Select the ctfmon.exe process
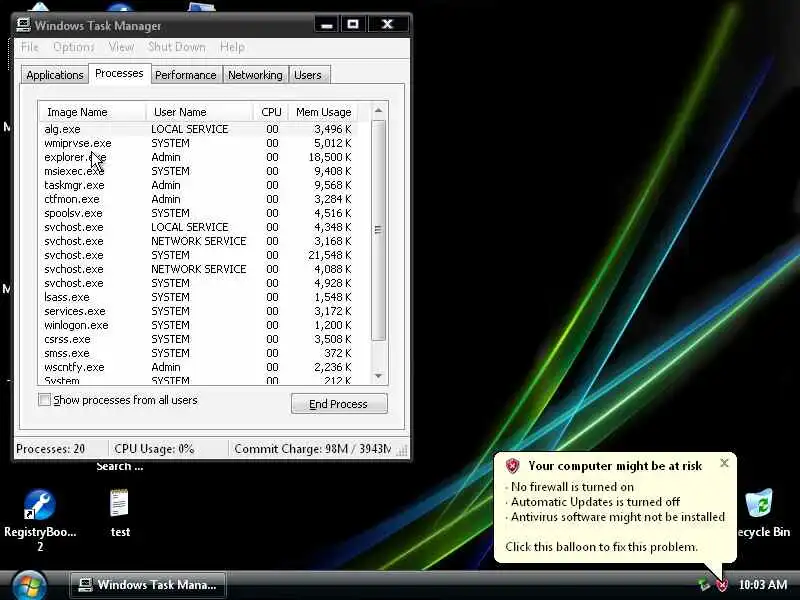800x600 pixels. tap(198, 199)
